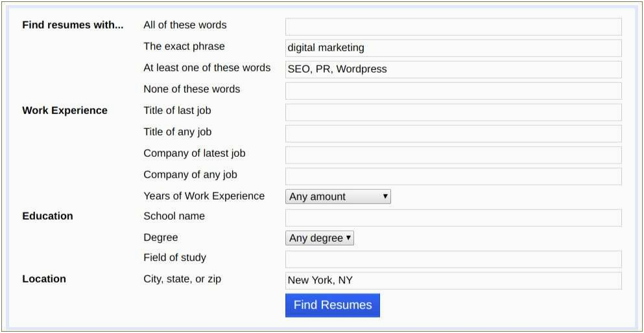Click the location field containing 'New York, NY'
Screen dimensions: 644x333
(453, 281)
